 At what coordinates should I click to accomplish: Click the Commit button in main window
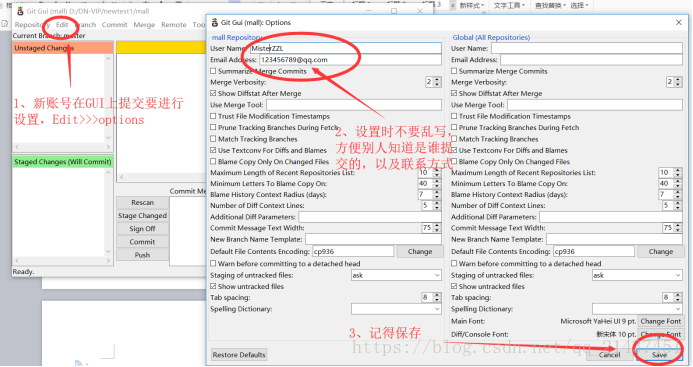142,242
